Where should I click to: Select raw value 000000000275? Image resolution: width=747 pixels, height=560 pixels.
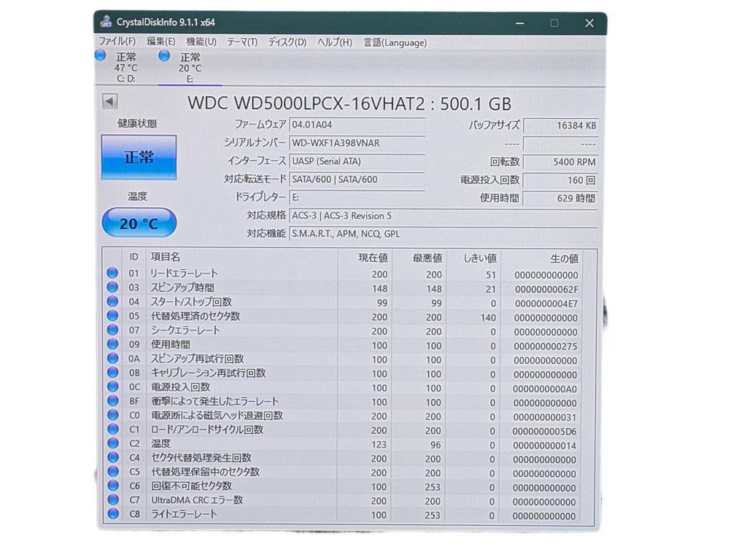pyautogui.click(x=546, y=346)
